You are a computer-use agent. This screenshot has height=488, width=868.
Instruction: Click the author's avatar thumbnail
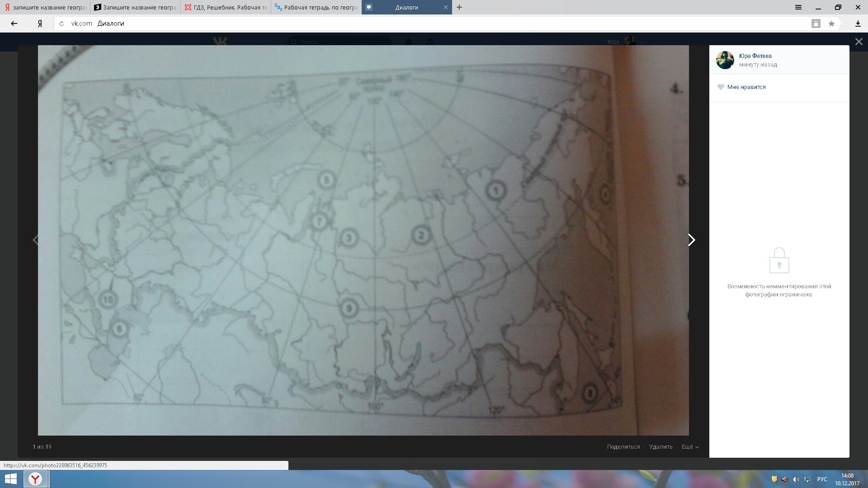click(725, 60)
